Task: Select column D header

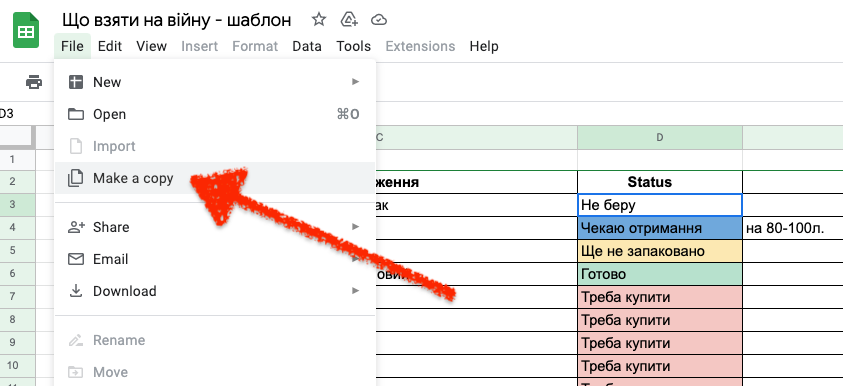Action: (x=660, y=138)
